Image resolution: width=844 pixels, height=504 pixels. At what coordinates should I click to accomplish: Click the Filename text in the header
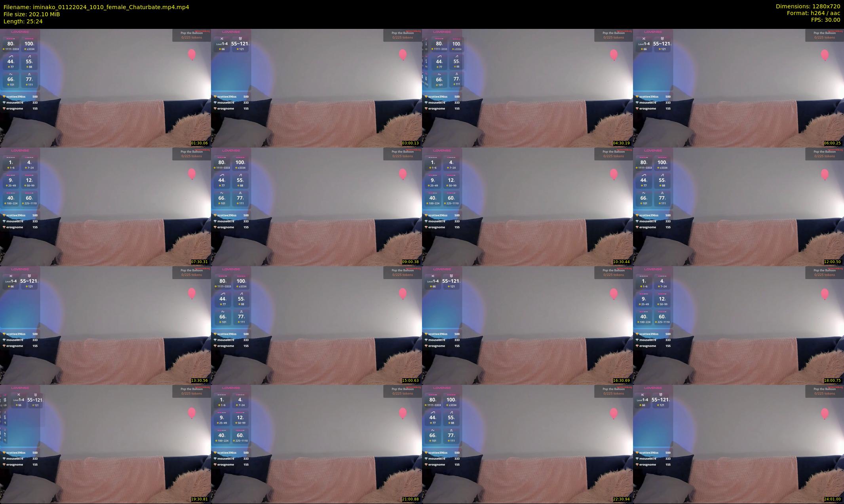pyautogui.click(x=96, y=7)
